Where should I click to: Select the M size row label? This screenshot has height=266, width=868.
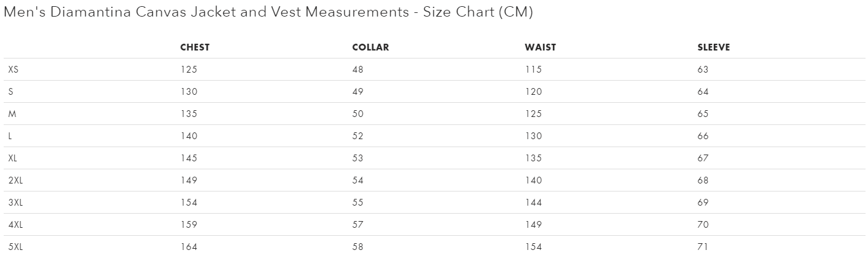click(12, 114)
